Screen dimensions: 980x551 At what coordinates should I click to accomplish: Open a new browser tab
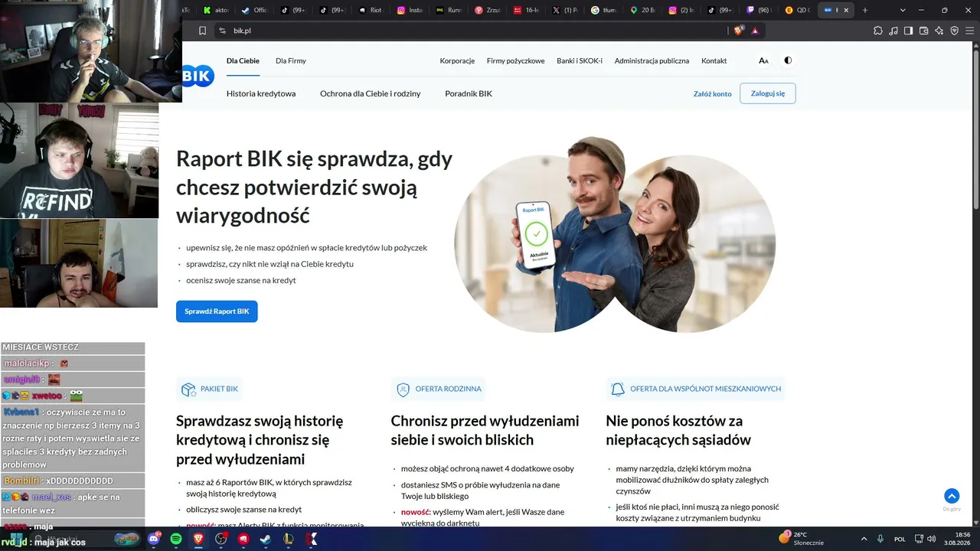pyautogui.click(x=865, y=10)
